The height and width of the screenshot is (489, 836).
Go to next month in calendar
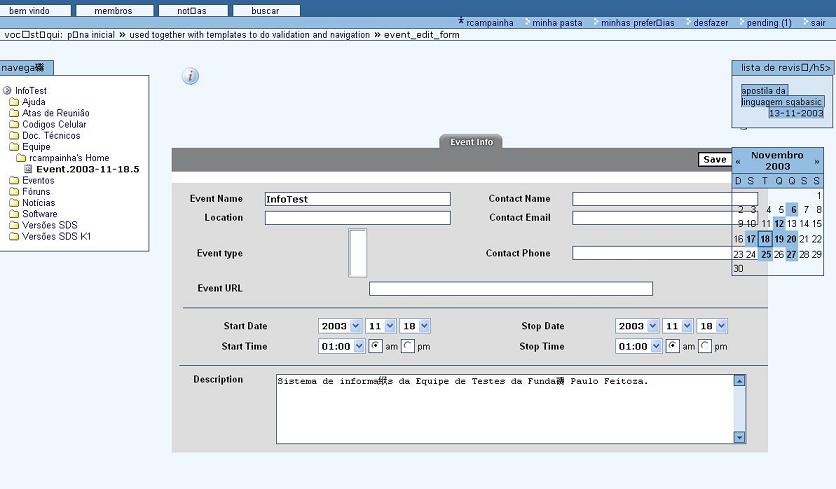(816, 161)
